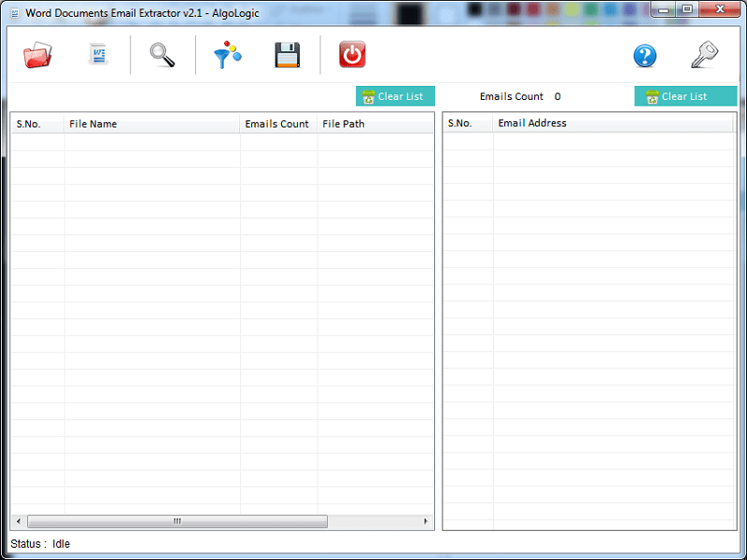The image size is (747, 560).
Task: Click the file list horizontal scrollbar thumb
Action: coord(177,522)
